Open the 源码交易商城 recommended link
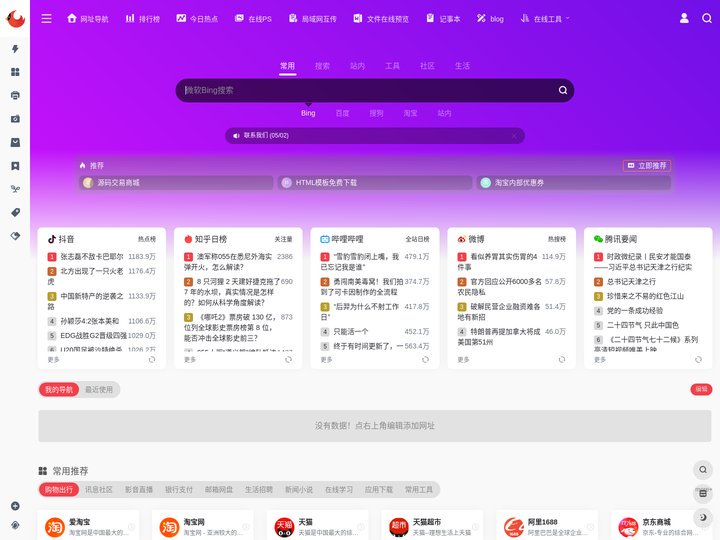 (x=176, y=183)
